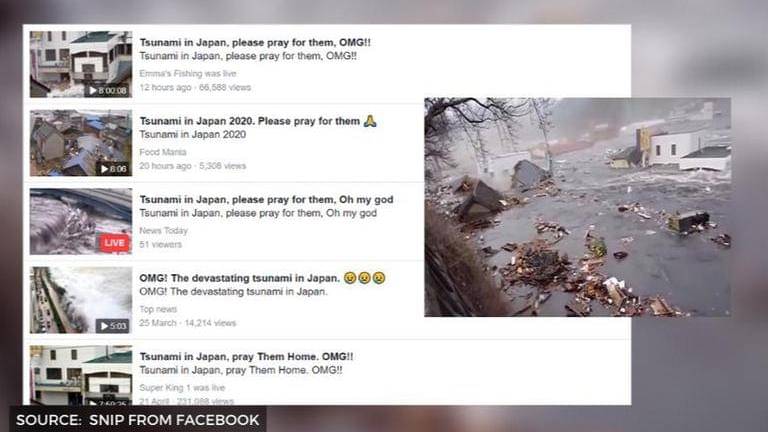
Task: Click the 5:03 play duration badge
Action: pos(113,326)
